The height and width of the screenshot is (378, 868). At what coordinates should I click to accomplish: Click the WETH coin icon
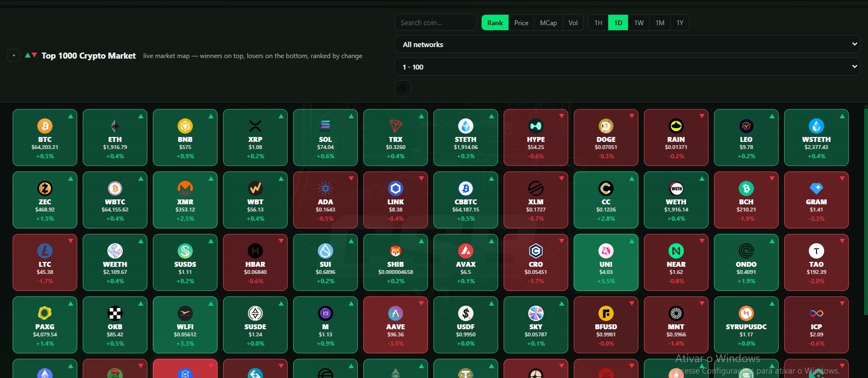click(x=676, y=188)
